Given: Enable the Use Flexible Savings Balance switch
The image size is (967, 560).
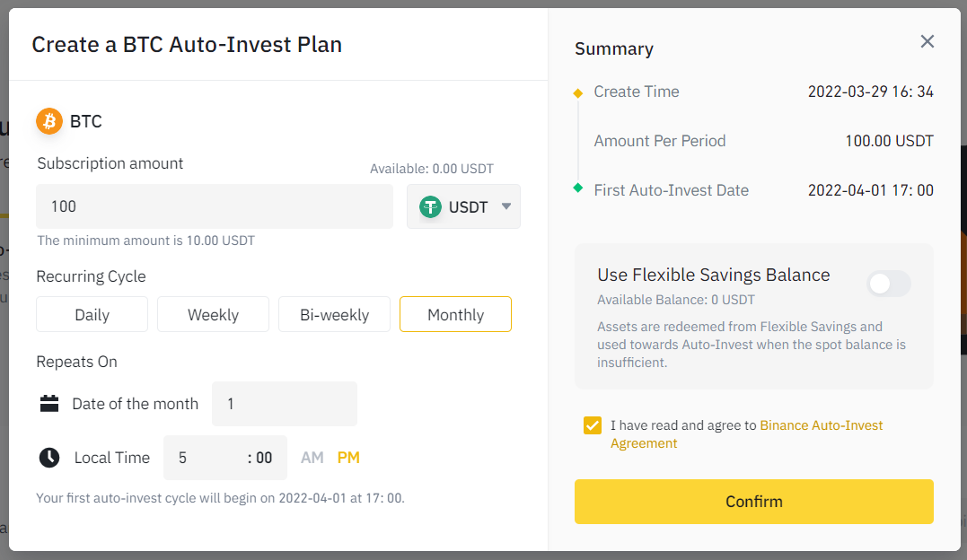Looking at the screenshot, I should coord(888,284).
